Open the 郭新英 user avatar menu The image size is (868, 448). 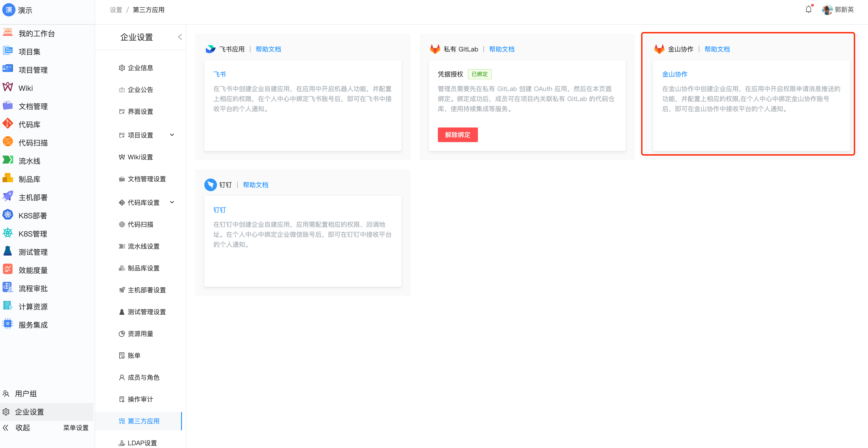(x=828, y=9)
